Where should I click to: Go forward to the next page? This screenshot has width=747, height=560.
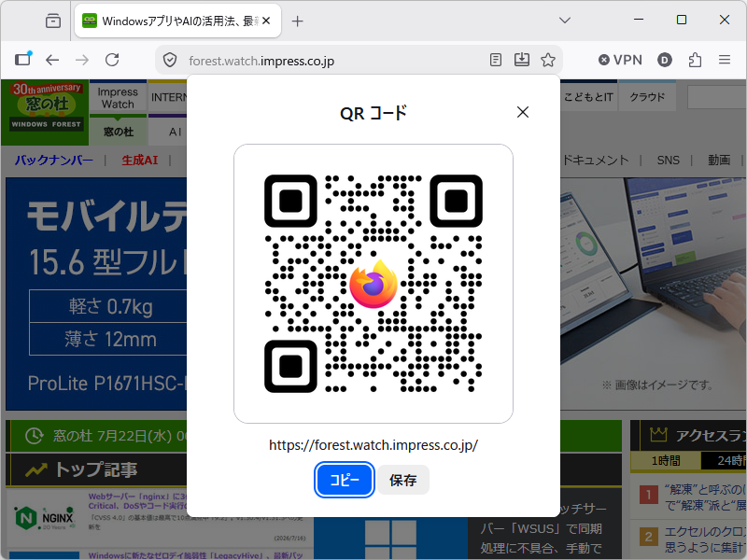[x=82, y=60]
